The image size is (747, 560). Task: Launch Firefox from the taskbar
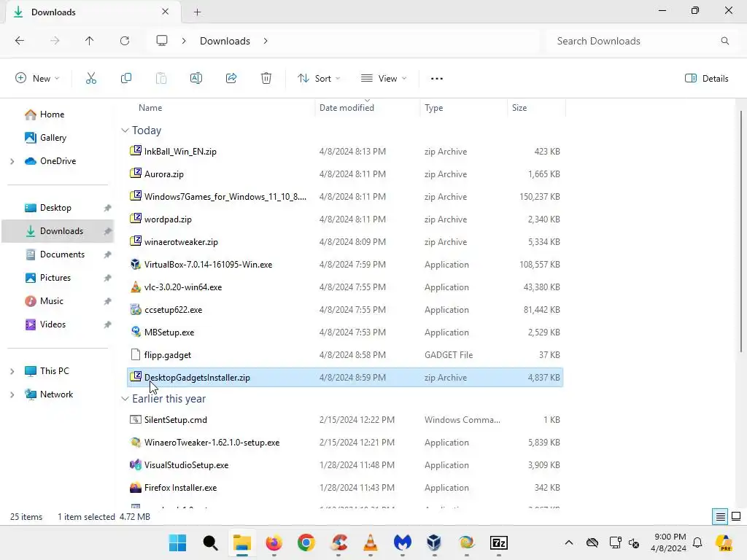tap(274, 542)
